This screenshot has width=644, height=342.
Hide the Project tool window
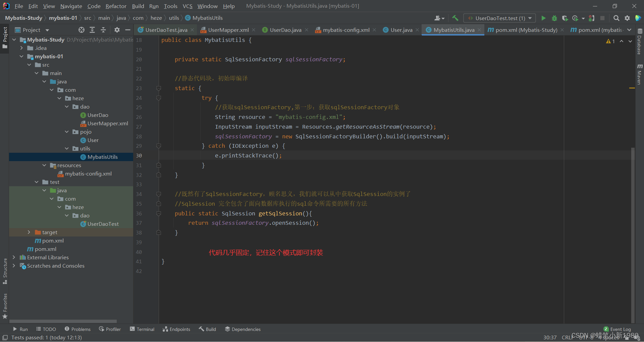click(128, 30)
